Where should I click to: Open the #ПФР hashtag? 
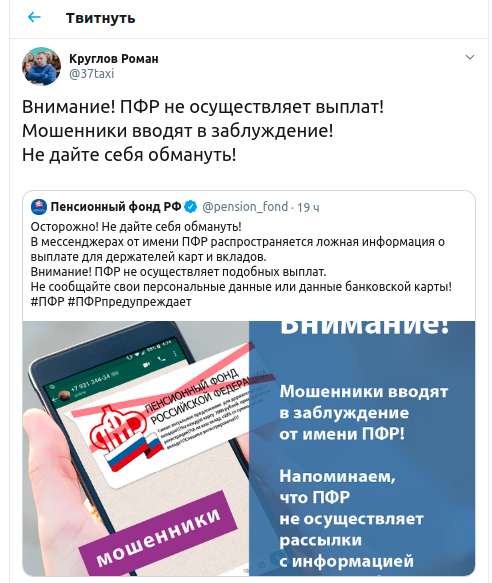(x=47, y=302)
